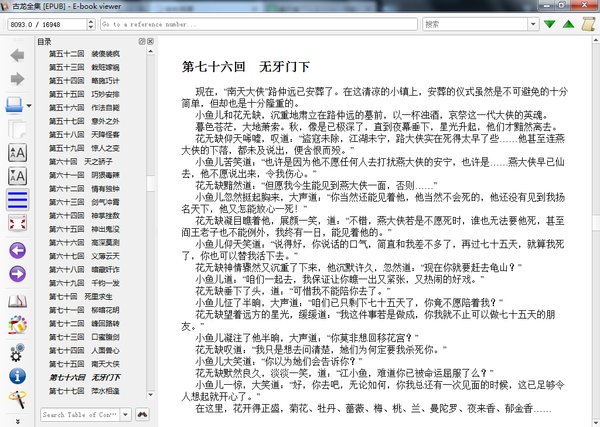Click the binoculars find-in-contents button
The width and height of the screenshot is (600, 427).
click(142, 414)
